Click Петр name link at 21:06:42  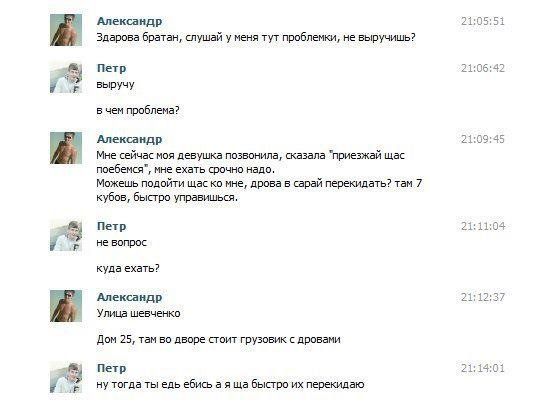[x=111, y=68]
